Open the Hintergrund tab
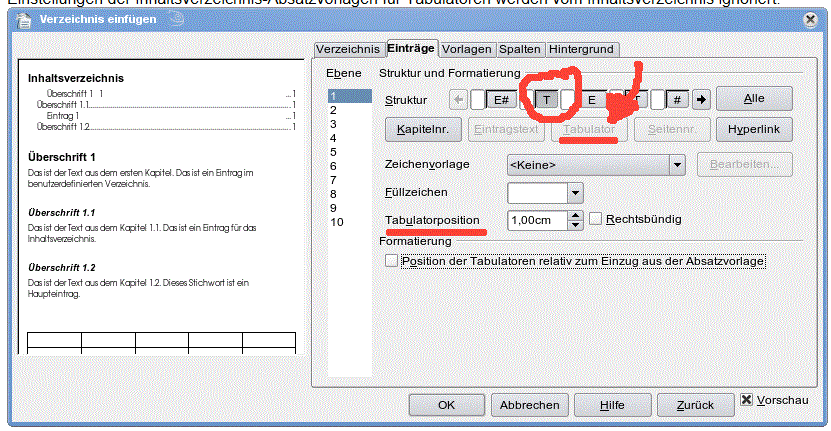Viewport: 831px width, 431px height. point(582,48)
